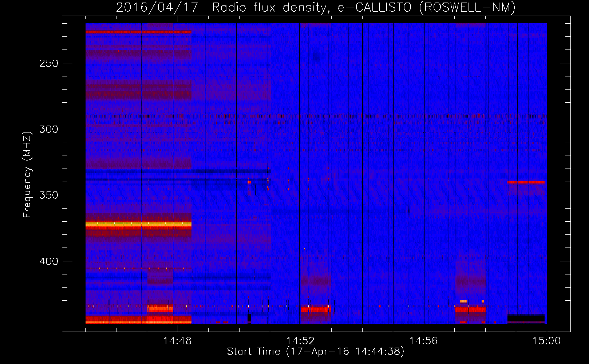The image size is (589, 364).
Task: Click the '14:56' time tick label
Action: [423, 341]
